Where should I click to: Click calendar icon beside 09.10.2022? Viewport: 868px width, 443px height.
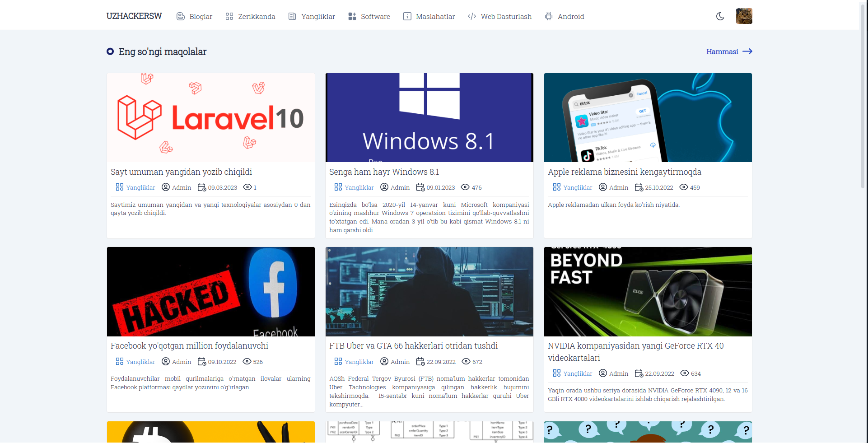point(202,361)
